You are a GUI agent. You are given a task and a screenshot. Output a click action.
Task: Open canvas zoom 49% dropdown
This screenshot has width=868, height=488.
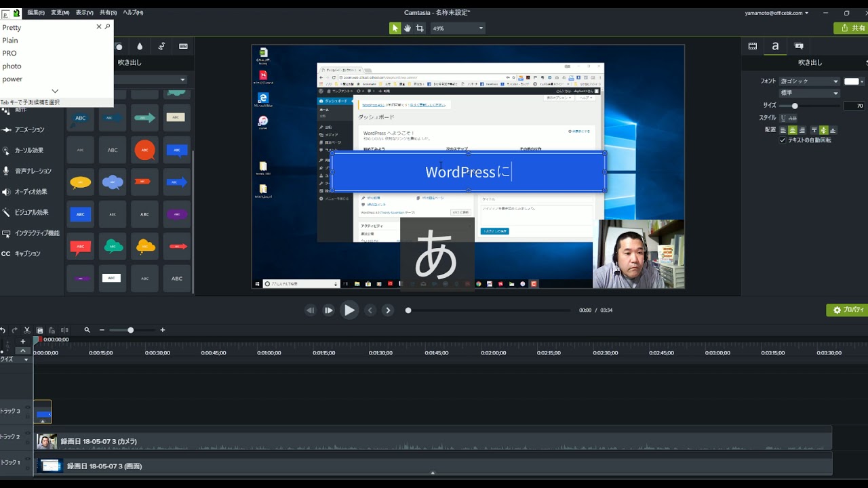coord(458,28)
